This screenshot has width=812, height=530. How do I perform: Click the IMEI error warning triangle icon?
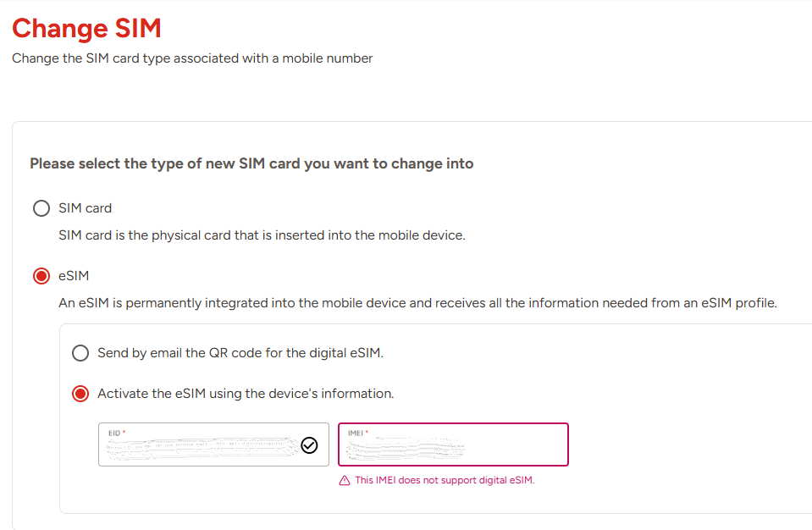(x=344, y=480)
